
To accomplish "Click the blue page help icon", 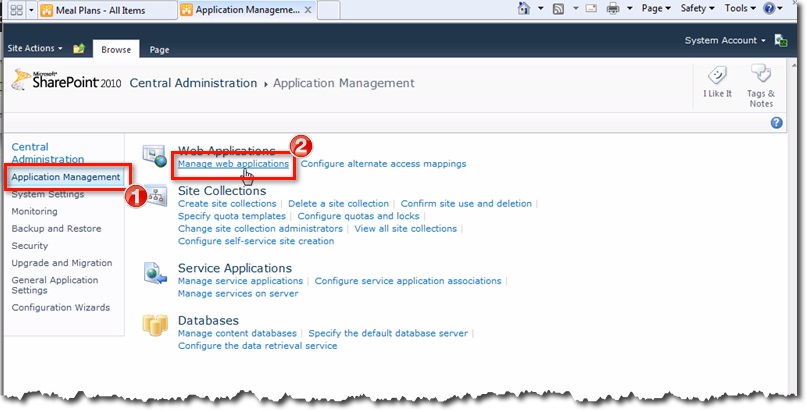I will [776, 122].
